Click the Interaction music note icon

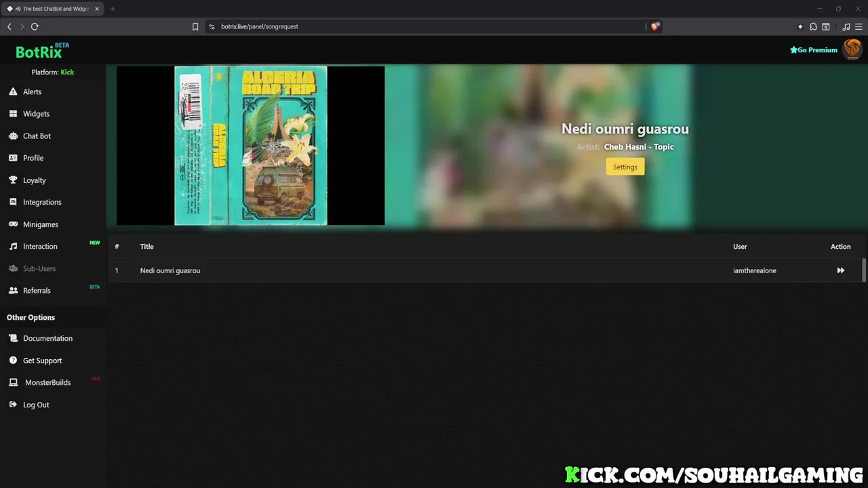(13, 246)
